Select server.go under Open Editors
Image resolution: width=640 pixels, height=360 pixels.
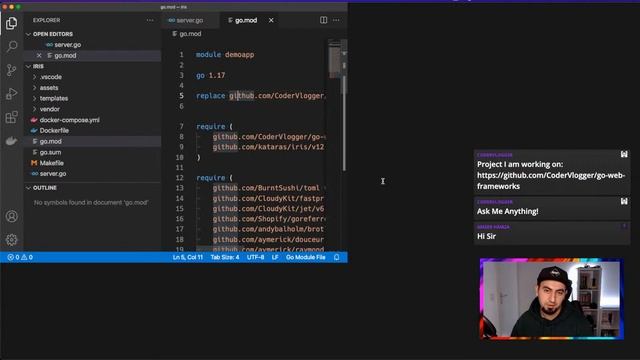pyautogui.click(x=67, y=45)
